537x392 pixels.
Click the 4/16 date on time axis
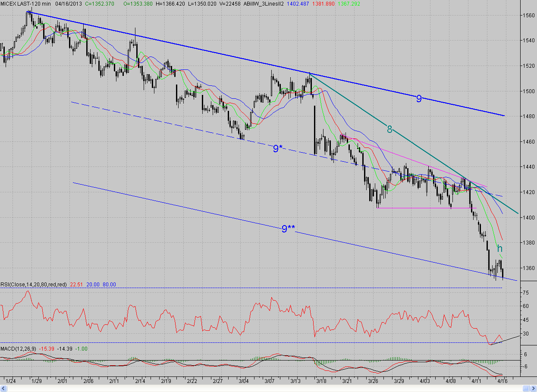click(502, 381)
